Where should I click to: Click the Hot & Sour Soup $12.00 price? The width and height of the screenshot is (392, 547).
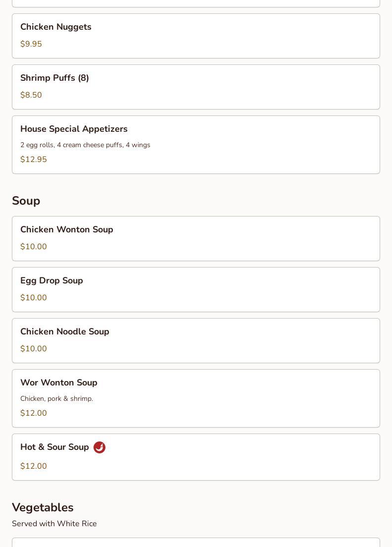[x=34, y=466]
